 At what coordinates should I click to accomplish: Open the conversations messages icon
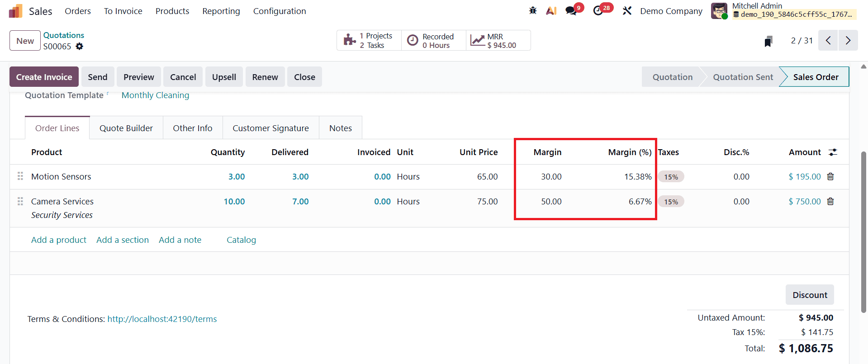tap(571, 10)
